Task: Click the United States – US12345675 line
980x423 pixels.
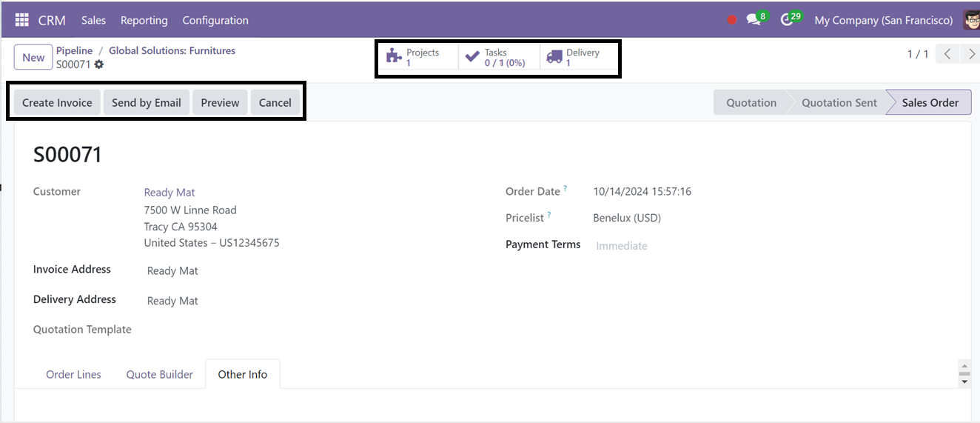Action: tap(212, 243)
